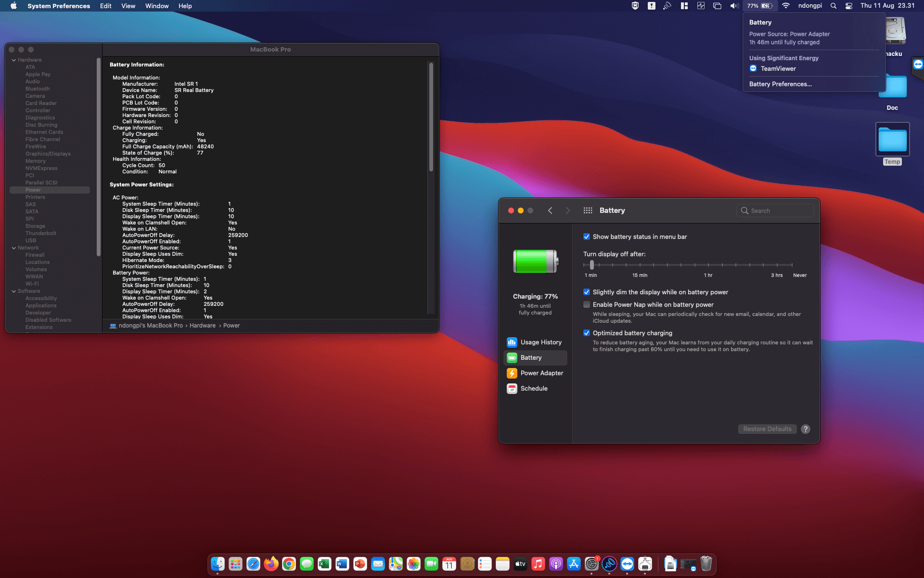This screenshot has width=924, height=578.
Task: Open the System Preferences menu item
Action: point(59,6)
